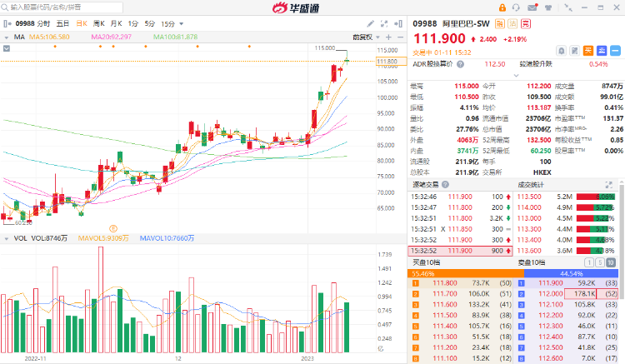Click the orange buy ratio bar 55.46%
Screen dimensions: 625x364
click(x=466, y=273)
